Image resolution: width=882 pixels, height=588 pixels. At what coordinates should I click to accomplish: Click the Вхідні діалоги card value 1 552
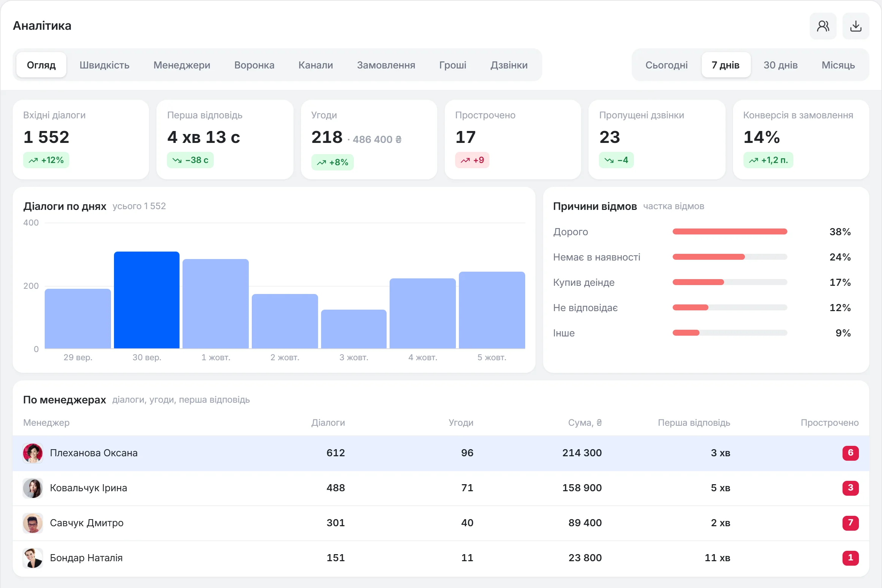[x=46, y=137]
